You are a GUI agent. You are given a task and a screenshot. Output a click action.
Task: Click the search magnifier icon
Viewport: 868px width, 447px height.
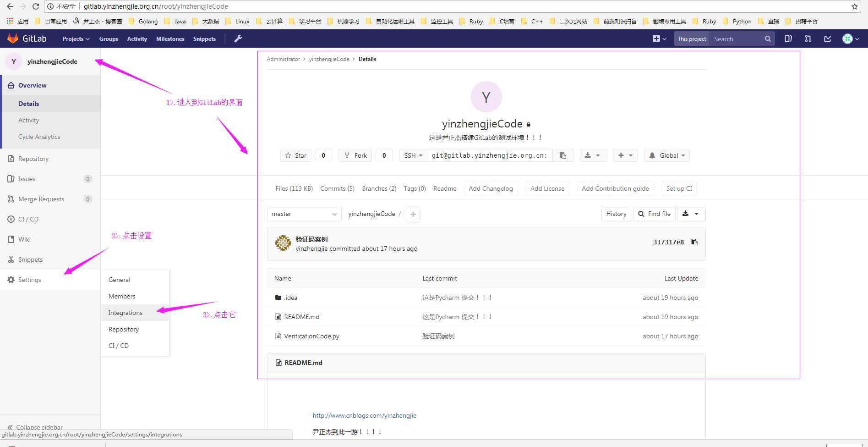coord(768,39)
